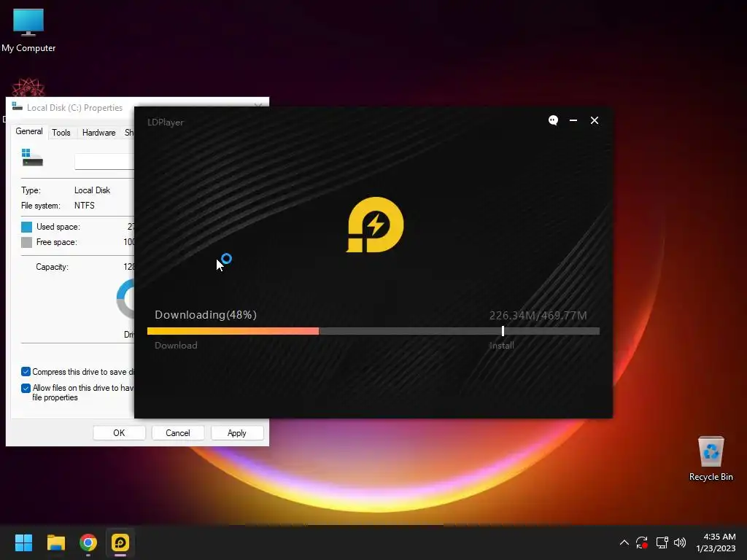The height and width of the screenshot is (560, 747).
Task: Click the LDPlayer lightning logo
Action: click(x=375, y=225)
